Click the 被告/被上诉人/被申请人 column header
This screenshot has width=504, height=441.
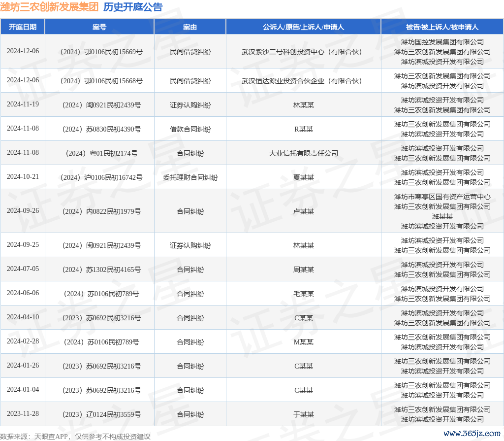click(442, 27)
